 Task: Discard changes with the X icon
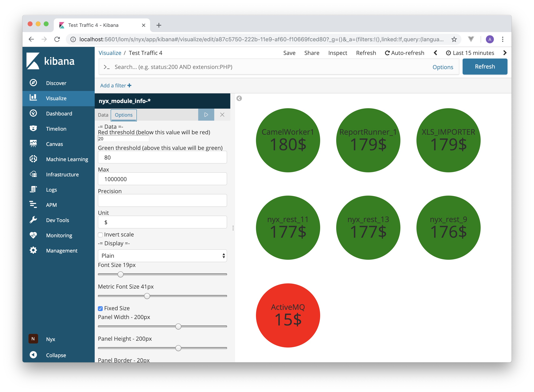pos(222,115)
